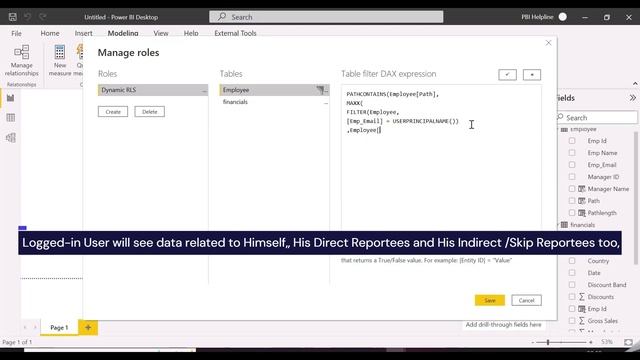Select the Employee table in Tables list

[x=274, y=90]
